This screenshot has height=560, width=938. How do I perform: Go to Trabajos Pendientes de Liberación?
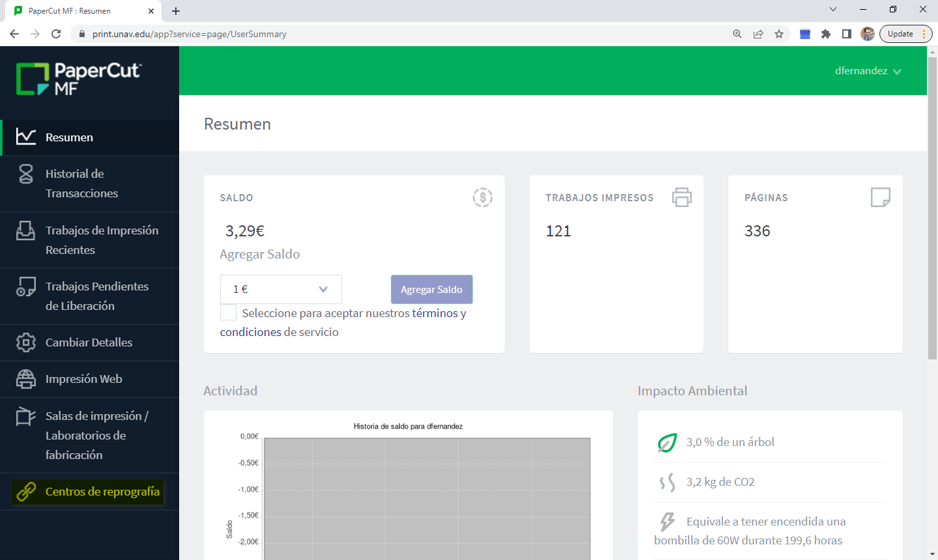tap(96, 296)
